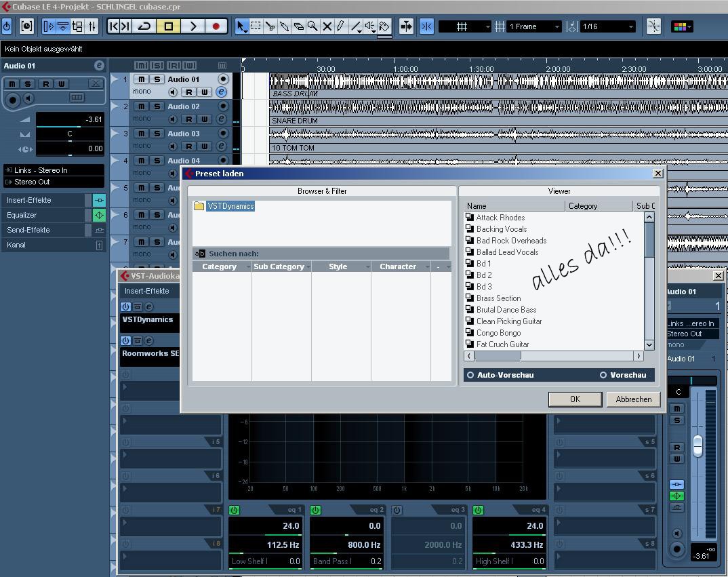This screenshot has height=577, width=728.
Task: Open the '1 Frame' grid dropdown
Action: pos(534,26)
